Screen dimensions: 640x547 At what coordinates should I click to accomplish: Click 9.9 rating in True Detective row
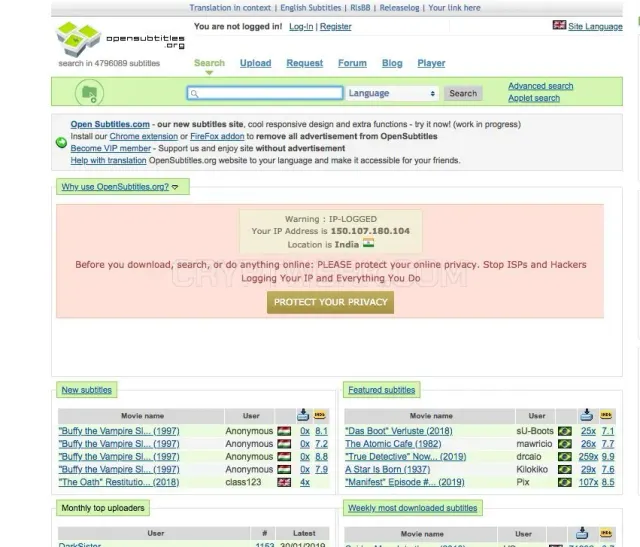(x=608, y=456)
